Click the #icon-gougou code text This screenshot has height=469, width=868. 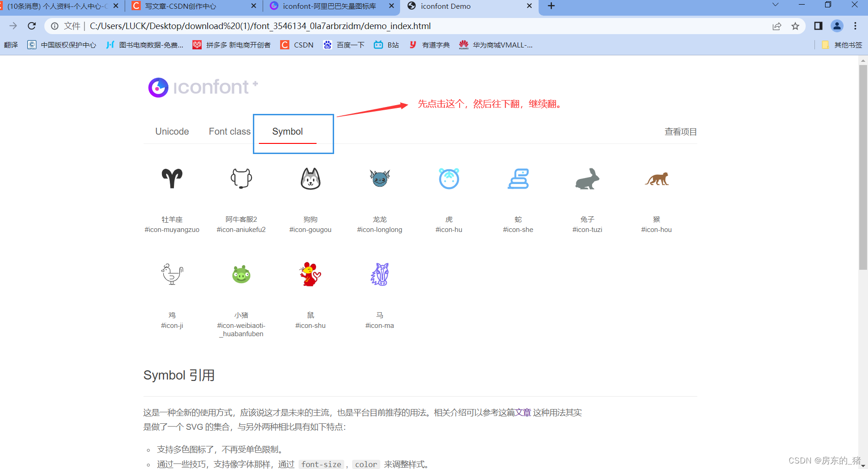[311, 230]
